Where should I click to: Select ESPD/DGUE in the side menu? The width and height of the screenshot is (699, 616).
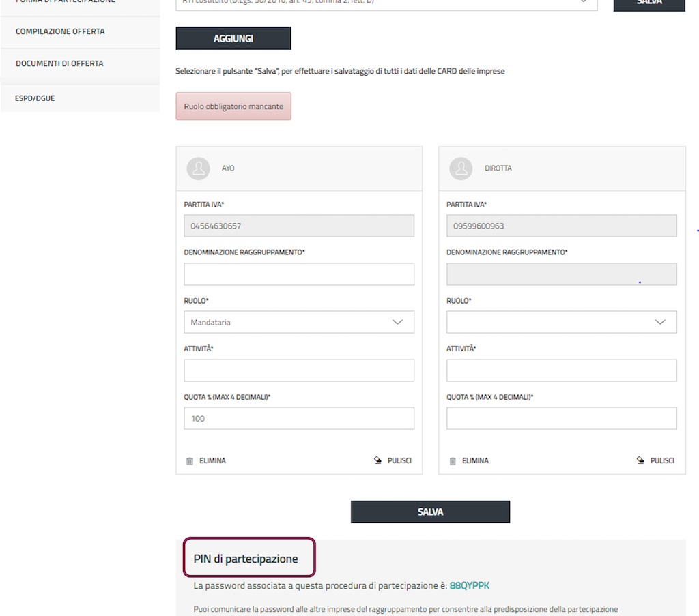point(35,98)
